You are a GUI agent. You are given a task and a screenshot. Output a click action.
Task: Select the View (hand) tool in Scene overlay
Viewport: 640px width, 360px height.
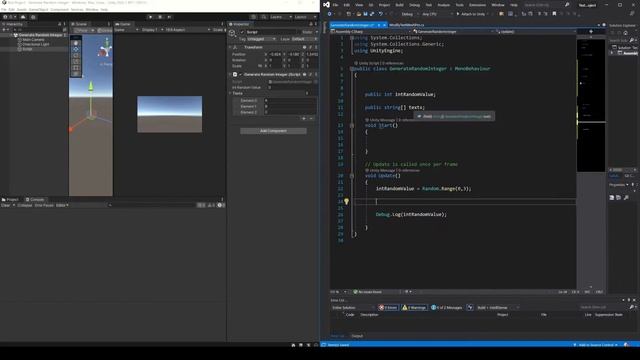pos(76,43)
